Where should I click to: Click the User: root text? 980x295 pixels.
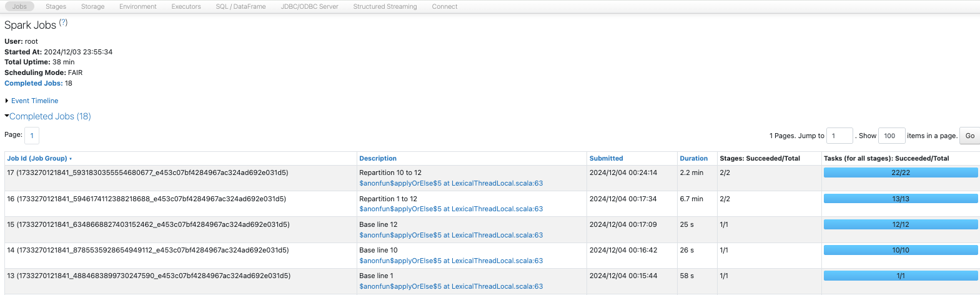pos(21,41)
